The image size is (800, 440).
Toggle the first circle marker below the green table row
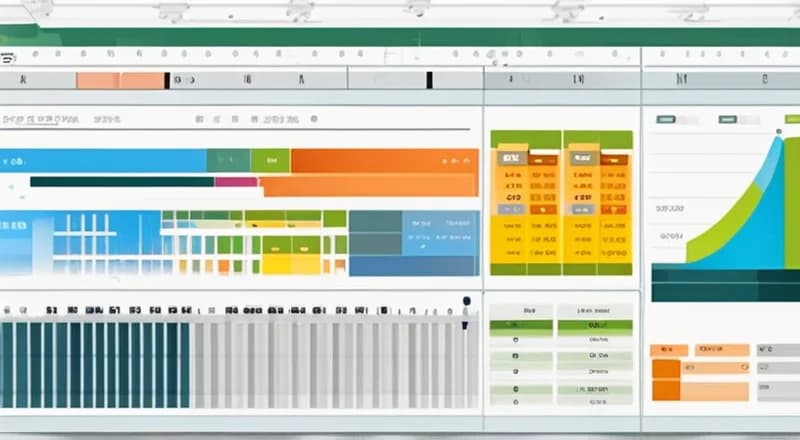click(x=515, y=341)
